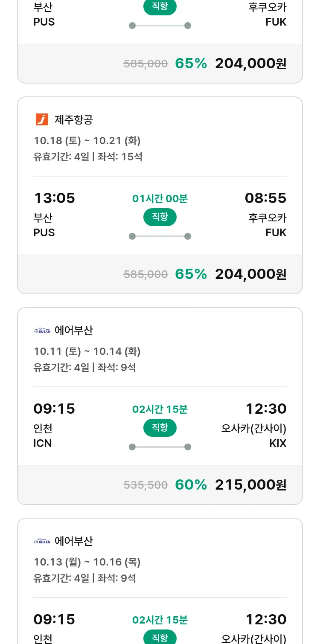Click the crossed-out 535,500 original price
The width and height of the screenshot is (320, 644).
click(145, 485)
